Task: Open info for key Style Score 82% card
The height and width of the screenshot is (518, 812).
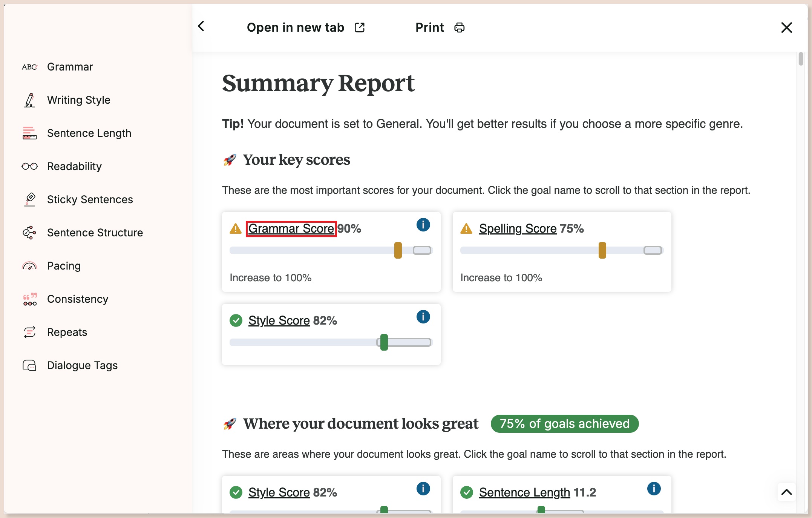Action: pos(423,317)
